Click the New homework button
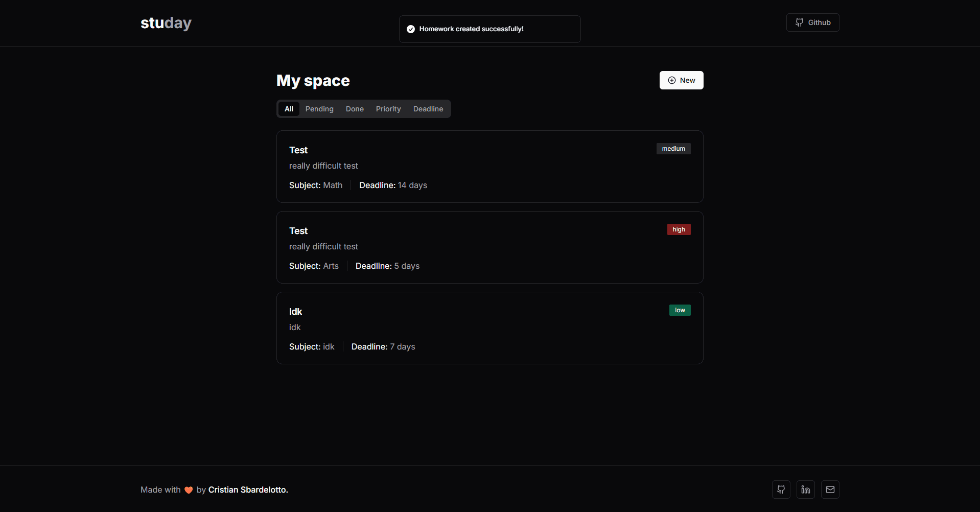980x512 pixels. [681, 80]
